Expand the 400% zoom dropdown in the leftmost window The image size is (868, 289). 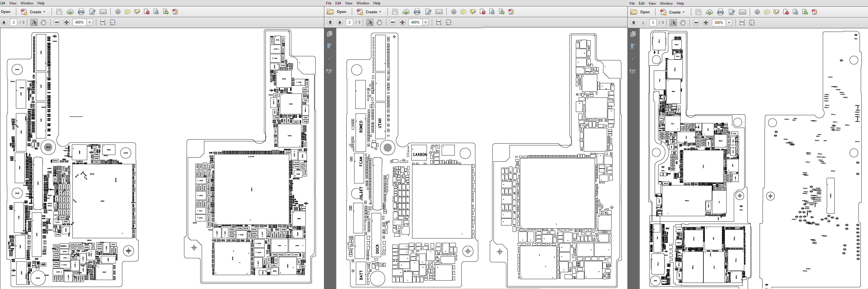tap(90, 22)
